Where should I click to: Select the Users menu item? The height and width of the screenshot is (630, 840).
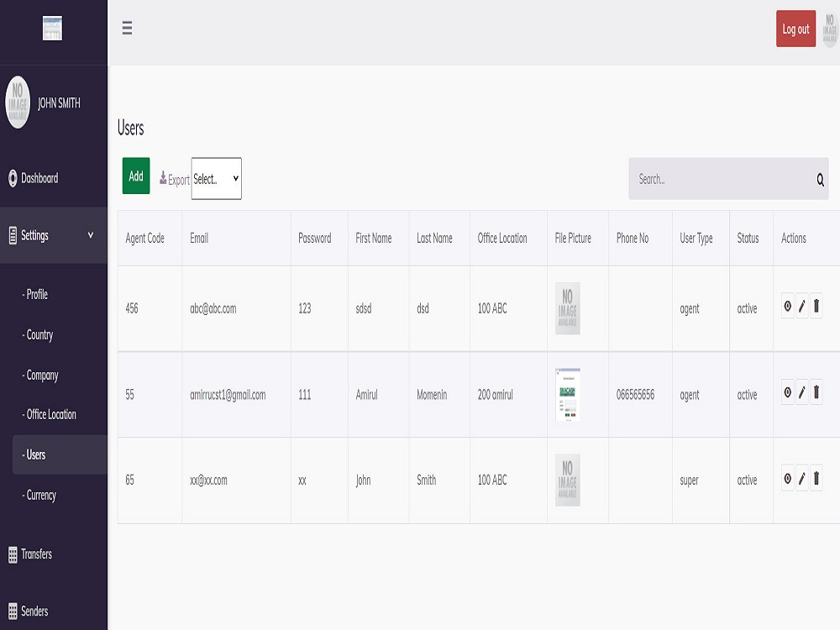(60, 454)
